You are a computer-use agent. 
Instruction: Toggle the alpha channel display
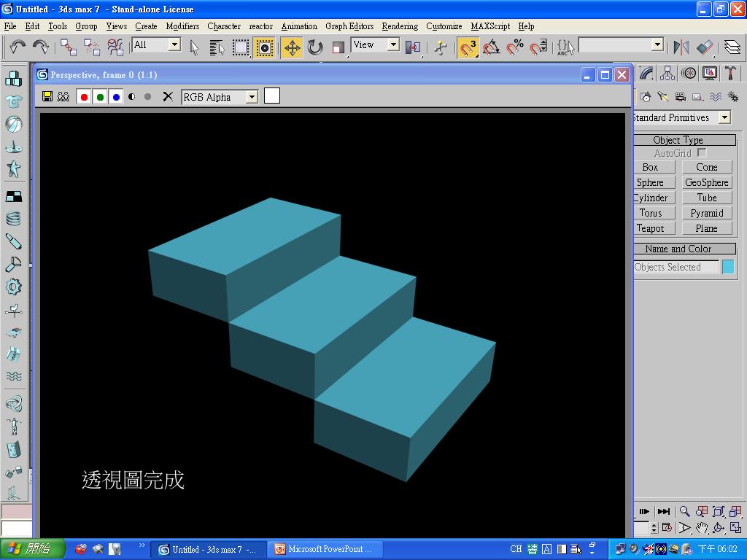click(x=132, y=97)
